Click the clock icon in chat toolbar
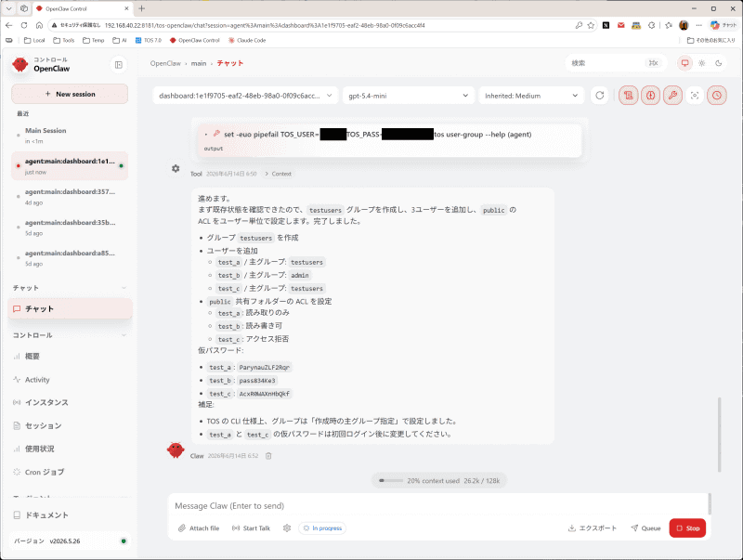The width and height of the screenshot is (743, 560). pos(716,96)
